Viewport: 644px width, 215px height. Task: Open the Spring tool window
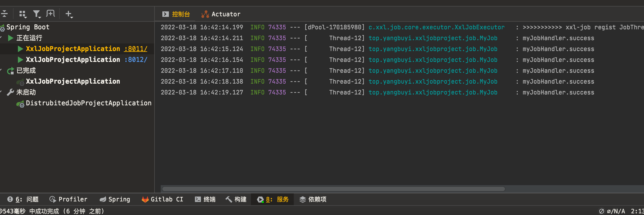pos(115,199)
